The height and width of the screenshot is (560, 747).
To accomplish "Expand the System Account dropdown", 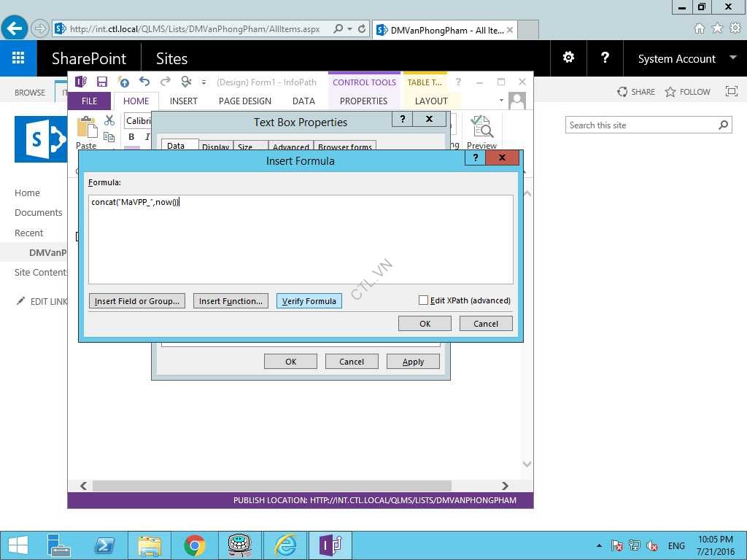I will pyautogui.click(x=732, y=58).
